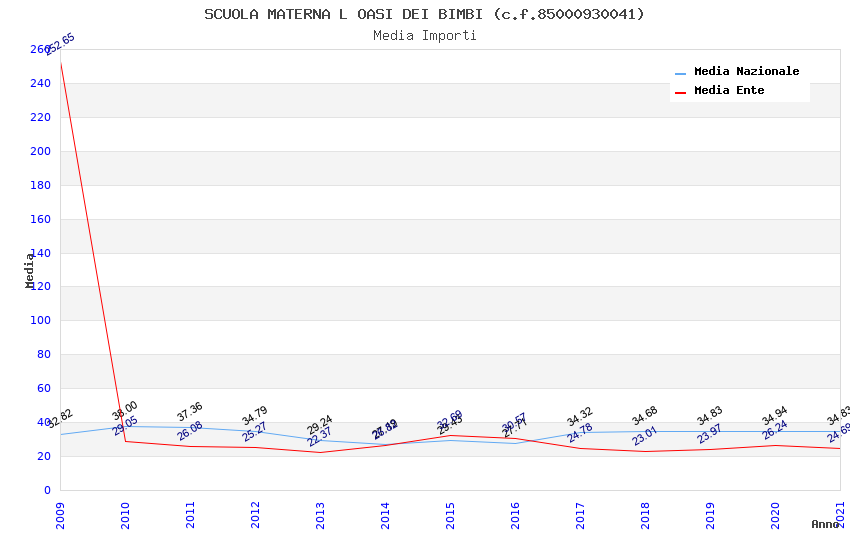The image size is (850, 550).
Task: Click the 29.24 data label for 2013
Action: (x=320, y=425)
